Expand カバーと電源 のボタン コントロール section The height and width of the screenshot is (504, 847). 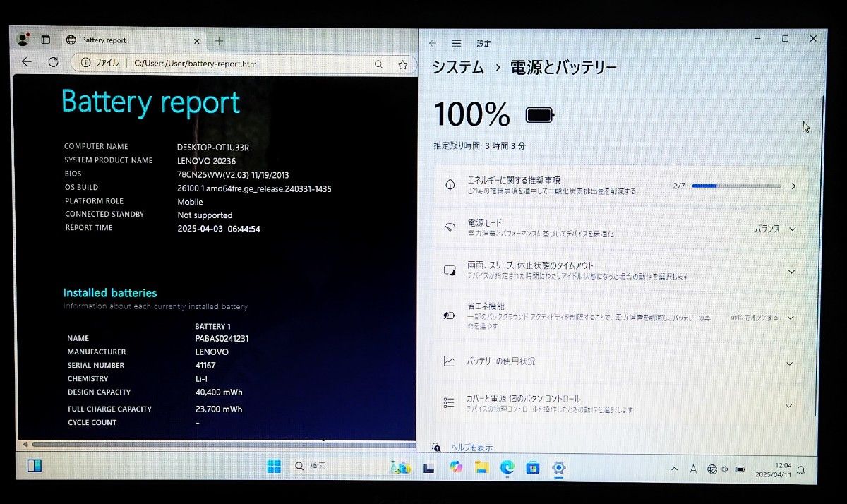(x=620, y=404)
